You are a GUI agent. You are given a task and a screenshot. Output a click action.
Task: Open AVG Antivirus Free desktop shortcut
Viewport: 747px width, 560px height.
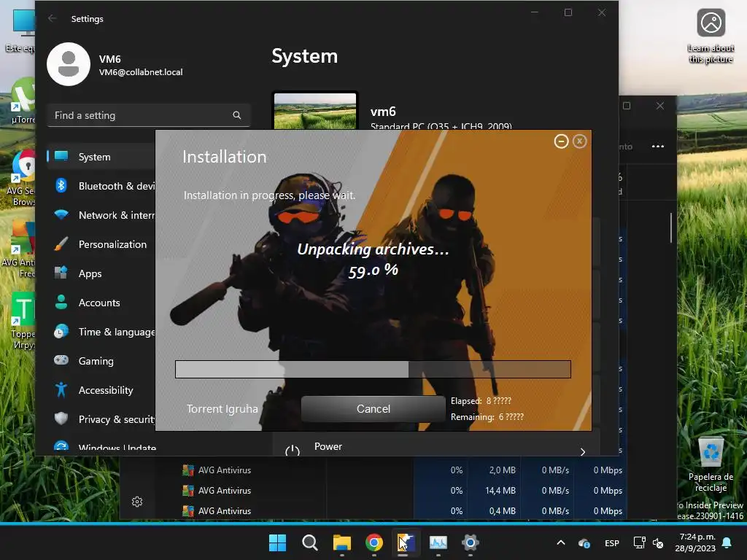click(18, 249)
